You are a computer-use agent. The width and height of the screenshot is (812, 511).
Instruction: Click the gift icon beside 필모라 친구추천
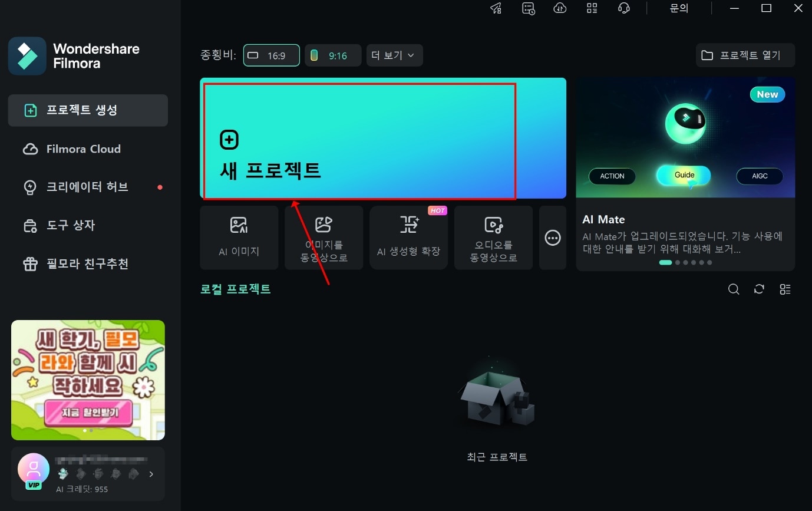[x=30, y=264]
